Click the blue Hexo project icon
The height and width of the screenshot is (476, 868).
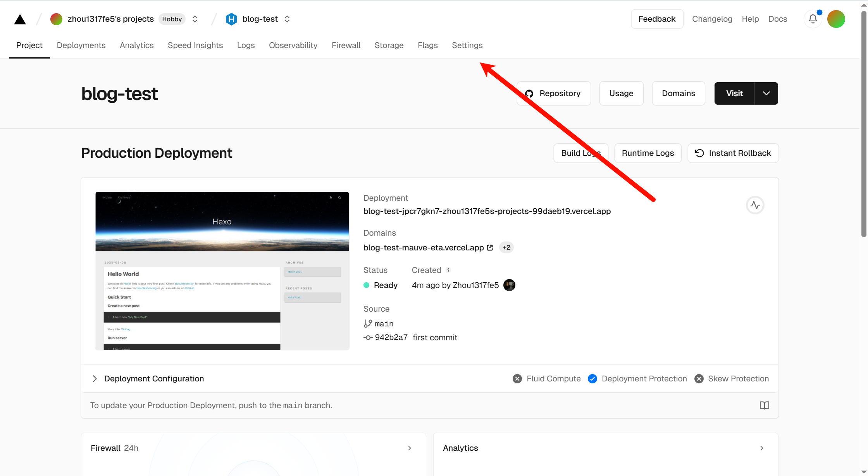pos(231,19)
